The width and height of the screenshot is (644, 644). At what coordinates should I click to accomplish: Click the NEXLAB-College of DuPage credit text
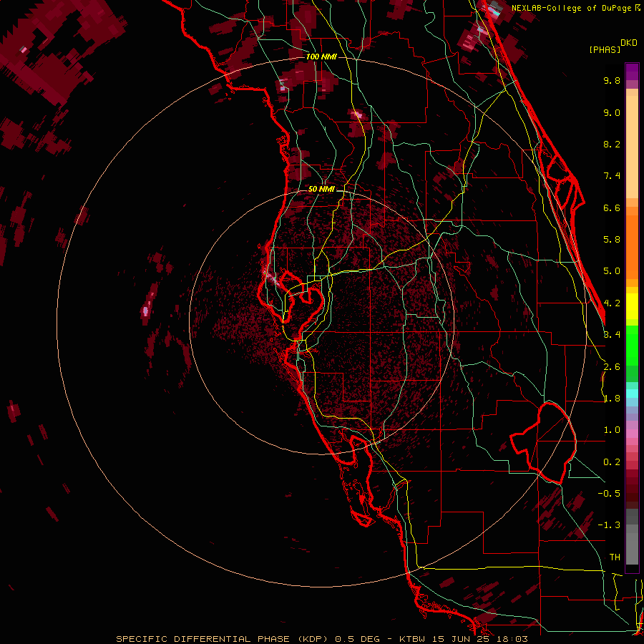click(x=573, y=8)
